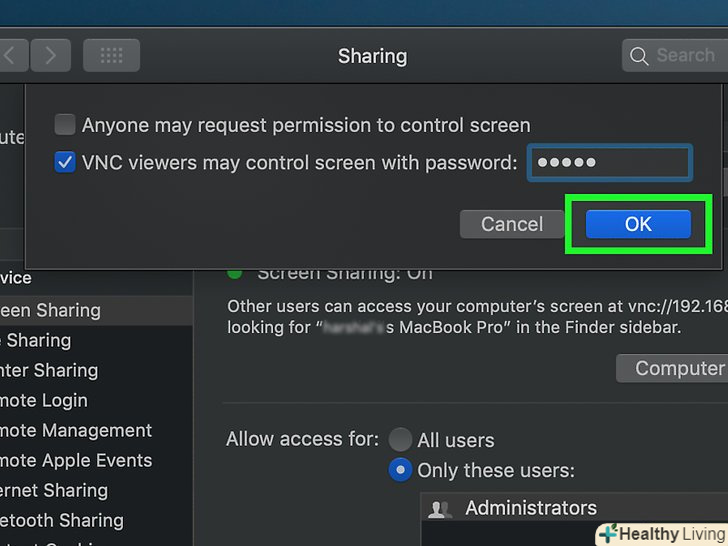This screenshot has width=728, height=546.
Task: Click the Search magnifying glass icon
Action: point(640,56)
